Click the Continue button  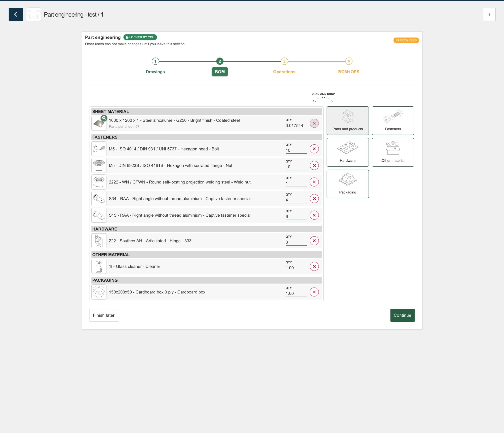402,315
